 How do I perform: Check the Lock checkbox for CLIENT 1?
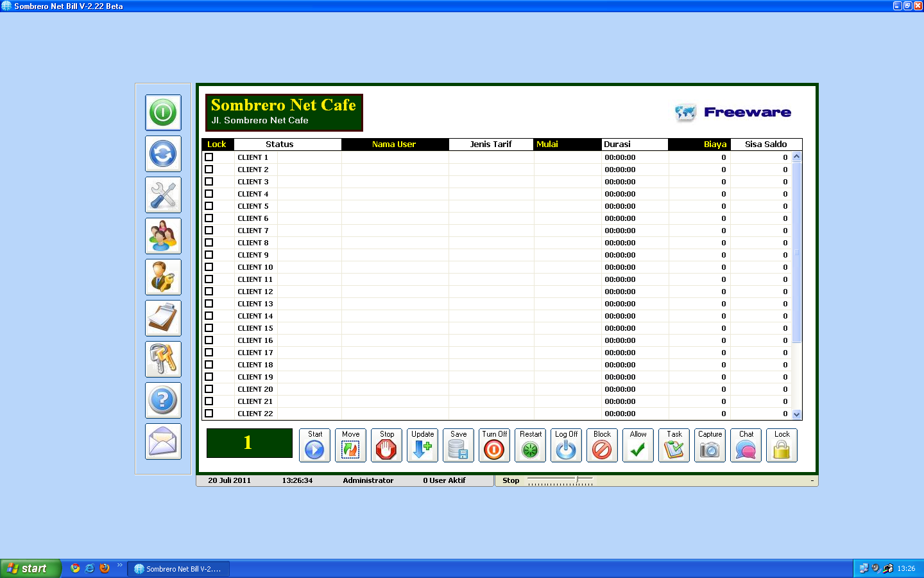(x=209, y=157)
